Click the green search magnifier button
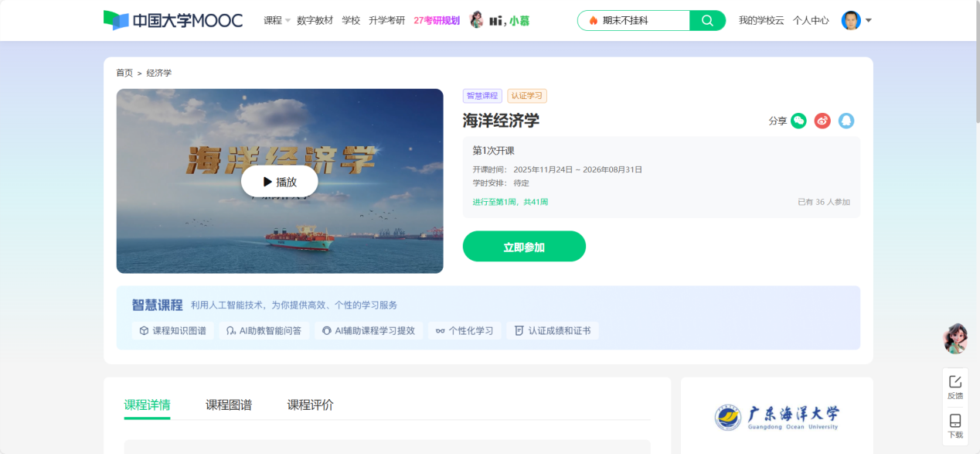 707,21
